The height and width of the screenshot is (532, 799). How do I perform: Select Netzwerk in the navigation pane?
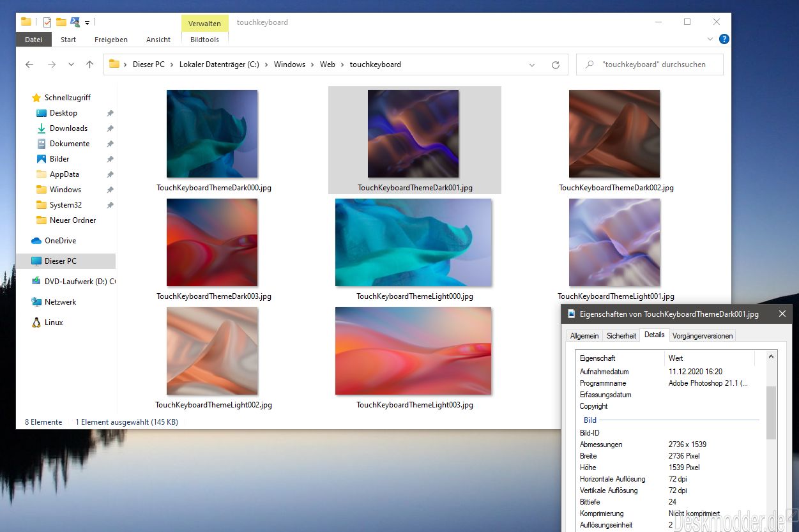point(60,302)
